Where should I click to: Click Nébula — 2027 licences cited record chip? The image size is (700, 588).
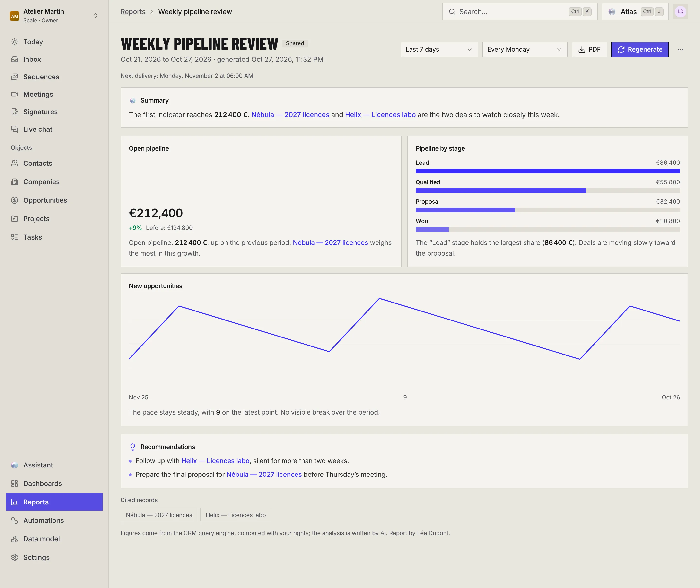tap(159, 515)
